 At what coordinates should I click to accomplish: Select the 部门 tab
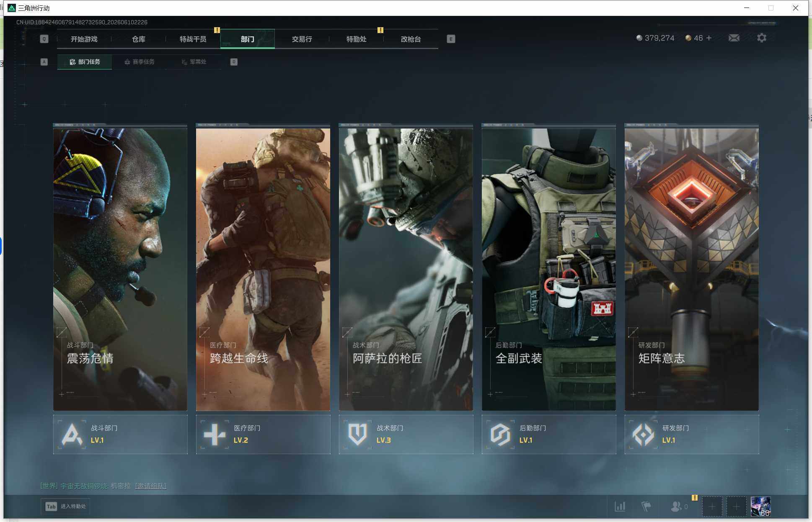click(x=248, y=39)
